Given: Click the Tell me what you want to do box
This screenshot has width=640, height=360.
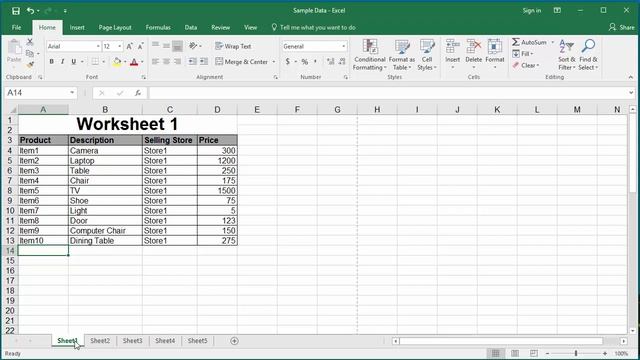Looking at the screenshot, I should pos(313,27).
